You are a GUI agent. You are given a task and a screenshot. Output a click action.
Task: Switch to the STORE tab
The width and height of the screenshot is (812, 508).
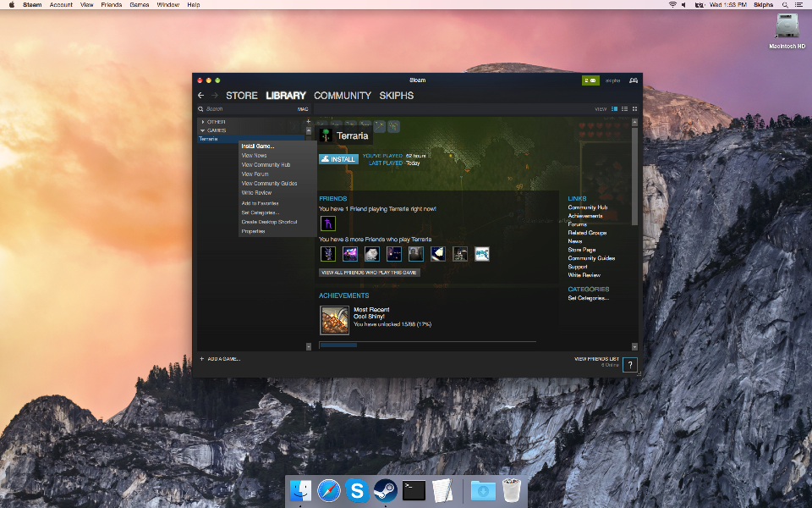click(x=241, y=96)
